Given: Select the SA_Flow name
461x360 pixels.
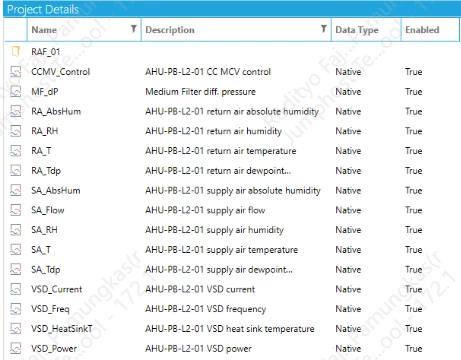Looking at the screenshot, I should (48, 210).
